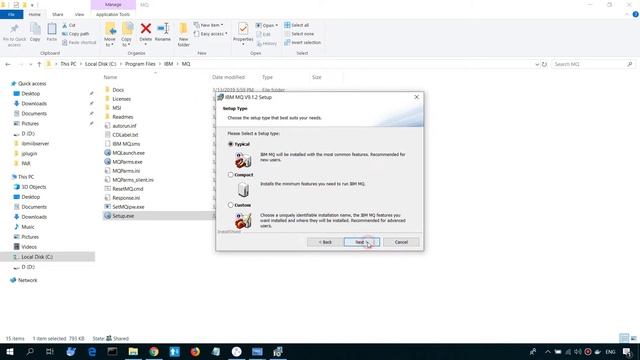Screen dimensions: 640x360
Task: Click Next in the IBM MQ Setup dialog
Action: tap(362, 242)
